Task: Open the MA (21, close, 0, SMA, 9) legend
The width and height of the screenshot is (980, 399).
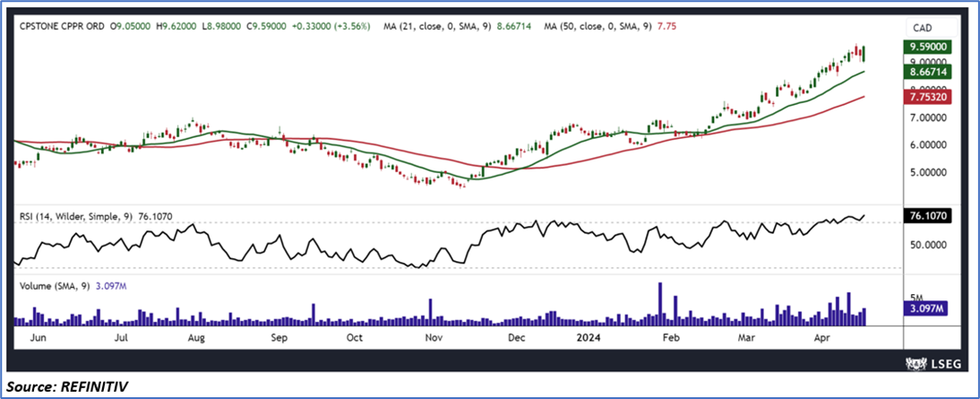Action: [x=437, y=27]
